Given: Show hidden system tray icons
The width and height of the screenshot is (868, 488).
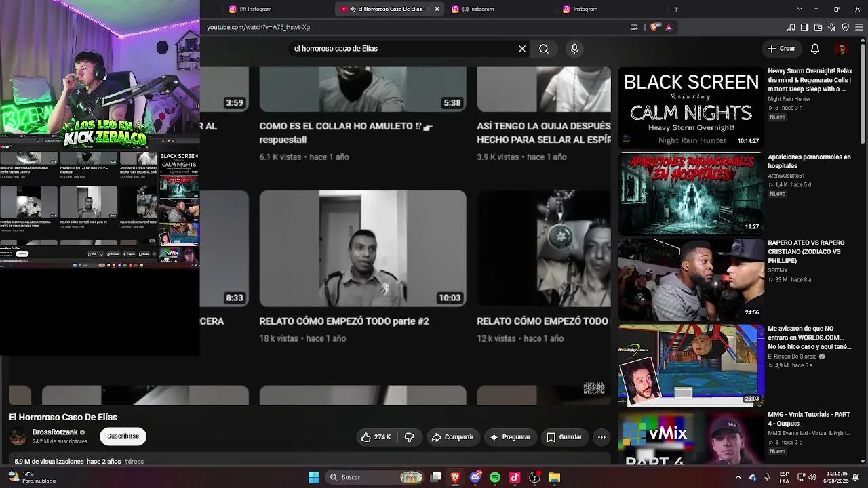Looking at the screenshot, I should pyautogui.click(x=738, y=477).
